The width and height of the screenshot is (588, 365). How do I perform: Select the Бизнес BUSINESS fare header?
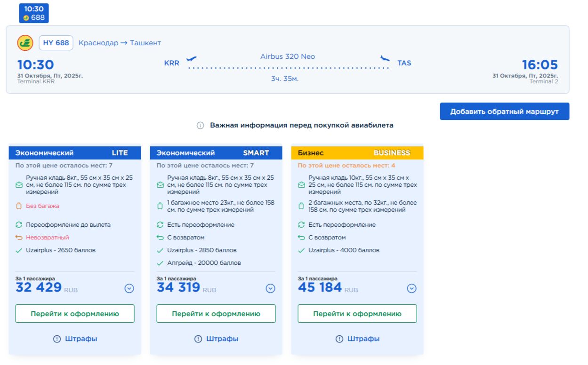tap(357, 153)
